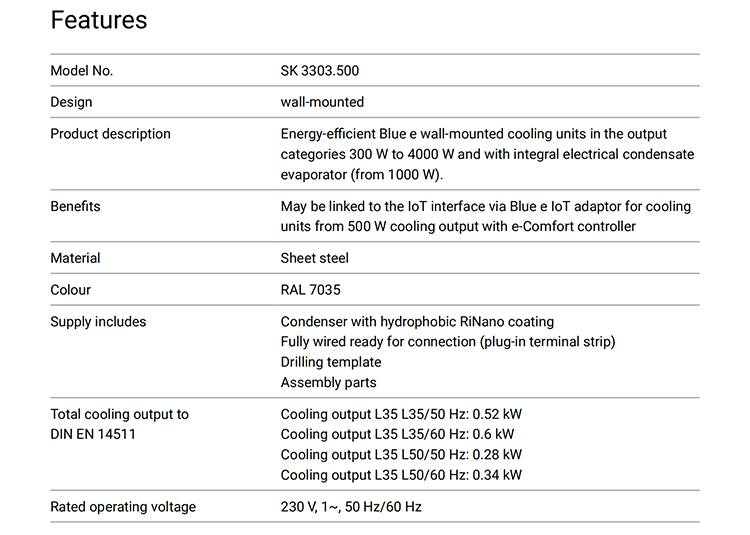Click the L35 L35/50 Hz: 0.52 kW line
750x535 pixels.
(x=401, y=415)
